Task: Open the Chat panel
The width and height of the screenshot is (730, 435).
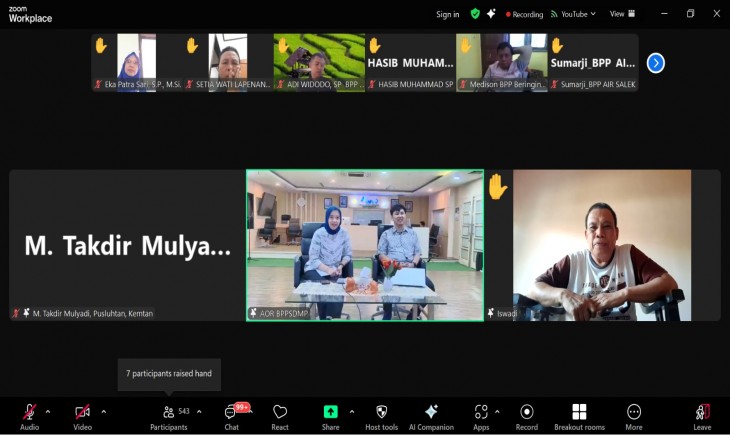Action: click(x=231, y=416)
